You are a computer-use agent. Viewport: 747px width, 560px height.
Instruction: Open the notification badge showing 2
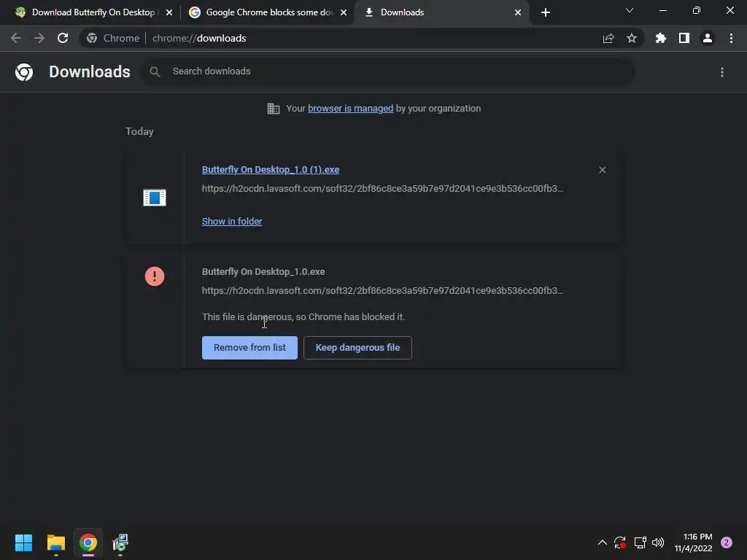(727, 542)
